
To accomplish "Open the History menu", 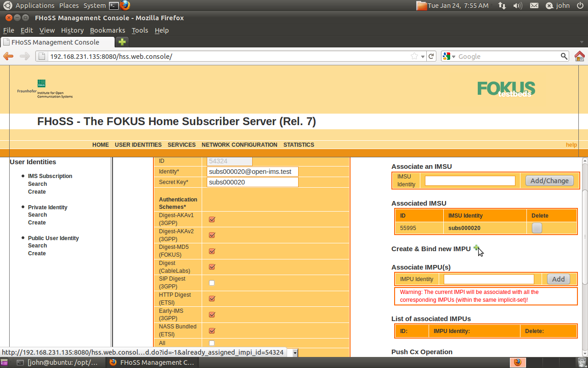I will pyautogui.click(x=72, y=30).
